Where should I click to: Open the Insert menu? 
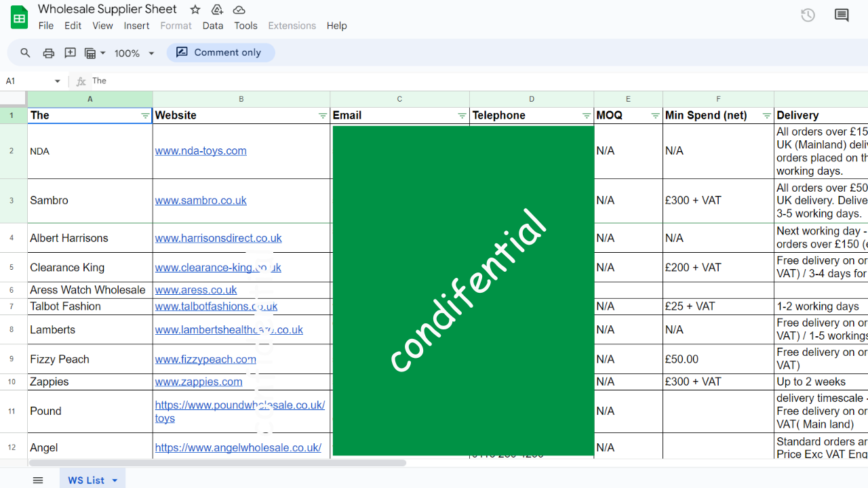coord(136,26)
